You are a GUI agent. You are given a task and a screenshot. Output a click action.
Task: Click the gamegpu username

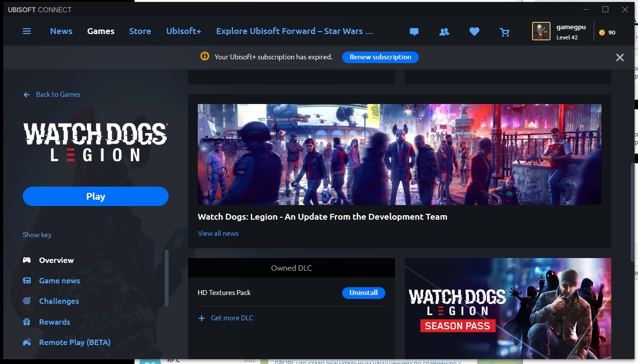(571, 28)
